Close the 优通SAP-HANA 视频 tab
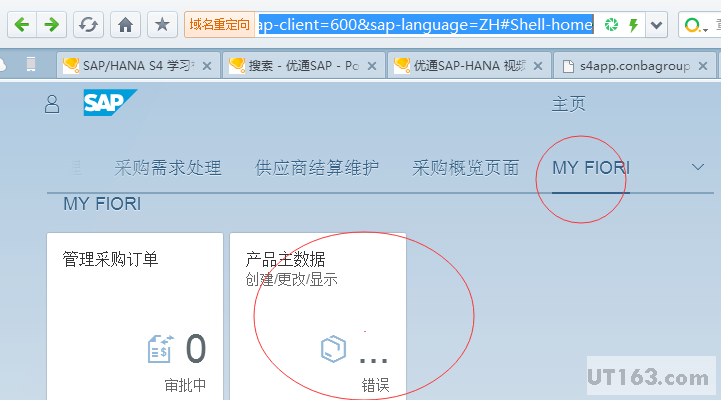Viewport: 721px width, 400px height. tap(538, 66)
